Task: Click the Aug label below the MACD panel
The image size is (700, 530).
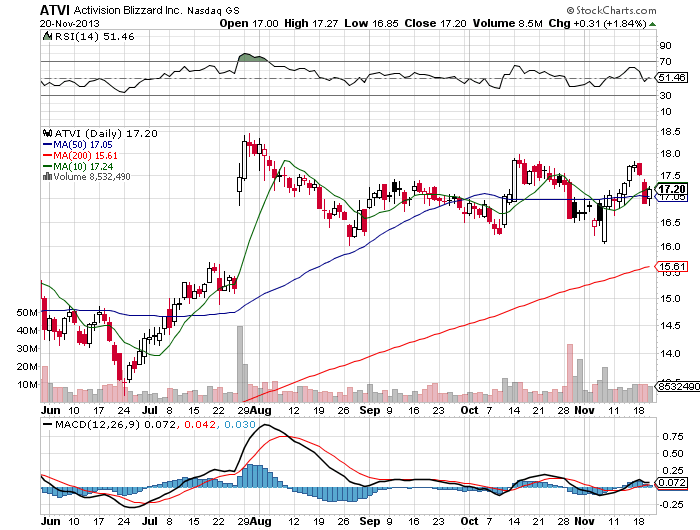Action: click(x=260, y=521)
